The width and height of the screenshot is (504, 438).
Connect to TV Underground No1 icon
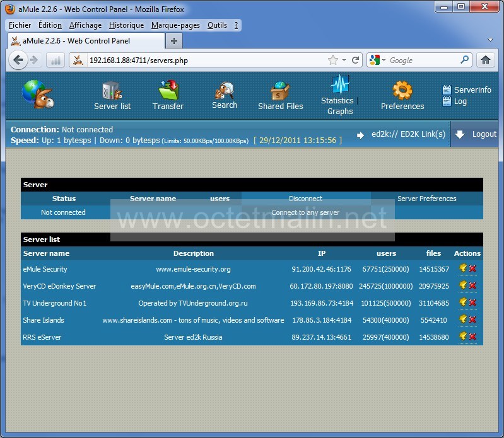(x=463, y=302)
